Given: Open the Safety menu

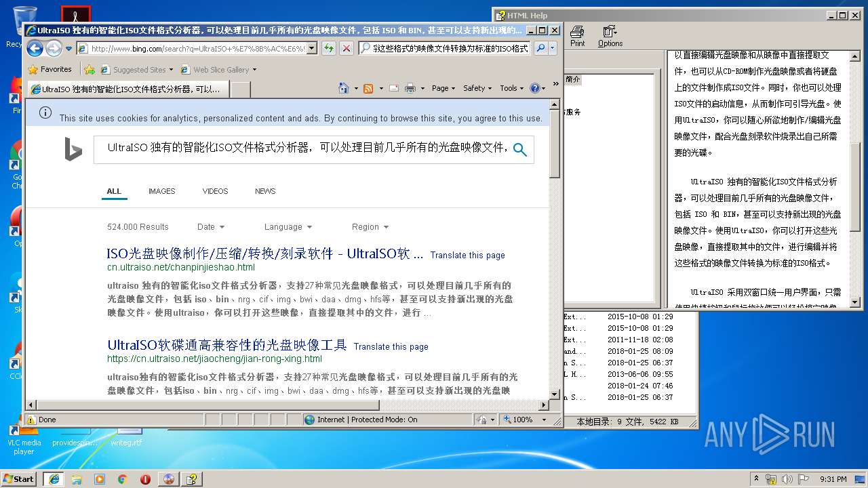Looking at the screenshot, I should 477,88.
